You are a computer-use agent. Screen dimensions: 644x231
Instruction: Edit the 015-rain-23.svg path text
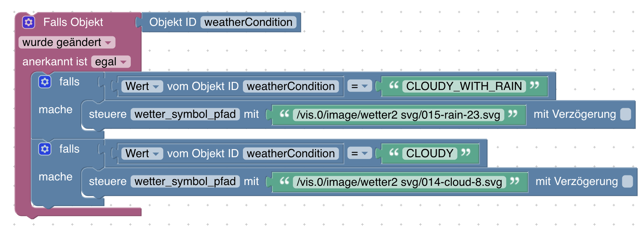[x=398, y=115]
